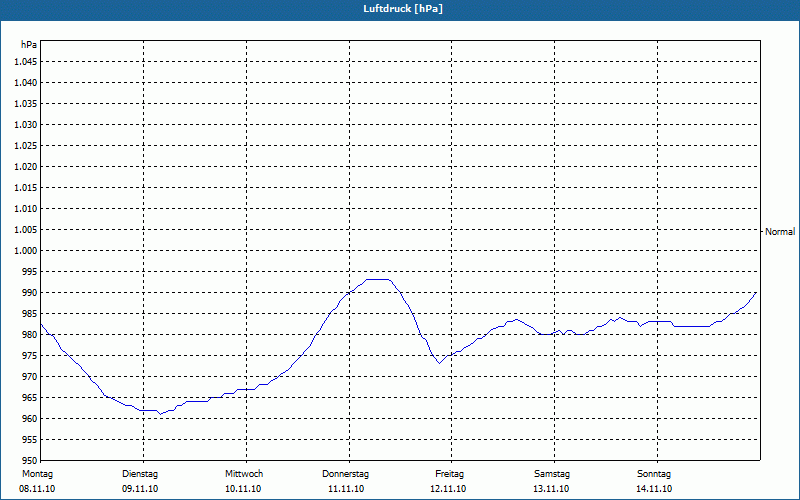Click the 'Normal' label beside the chart
Screen dimensions: 800x500
pyautogui.click(x=780, y=232)
